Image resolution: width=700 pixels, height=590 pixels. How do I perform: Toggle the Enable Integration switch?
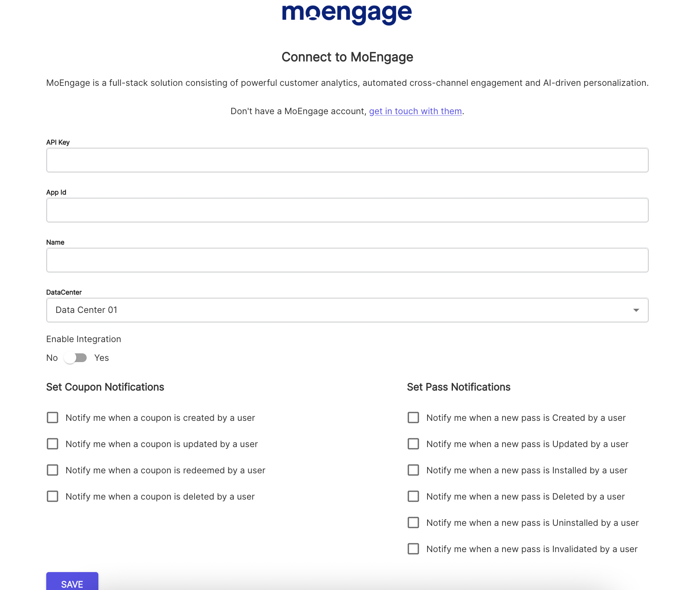[75, 358]
